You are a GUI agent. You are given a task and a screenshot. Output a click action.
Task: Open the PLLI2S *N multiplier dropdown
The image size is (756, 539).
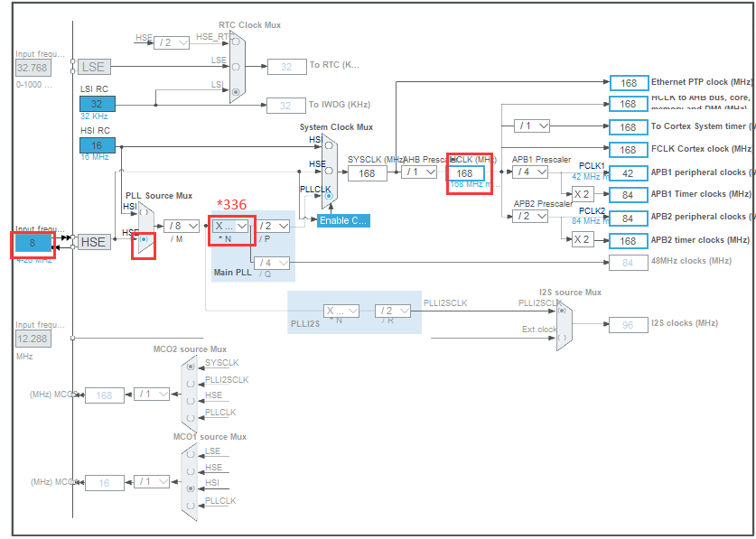tap(341, 311)
